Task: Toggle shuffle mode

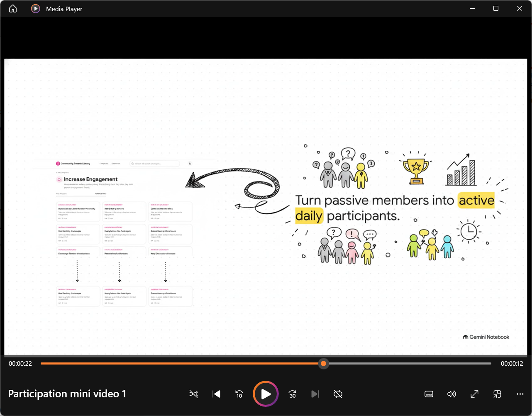Action: 193,394
